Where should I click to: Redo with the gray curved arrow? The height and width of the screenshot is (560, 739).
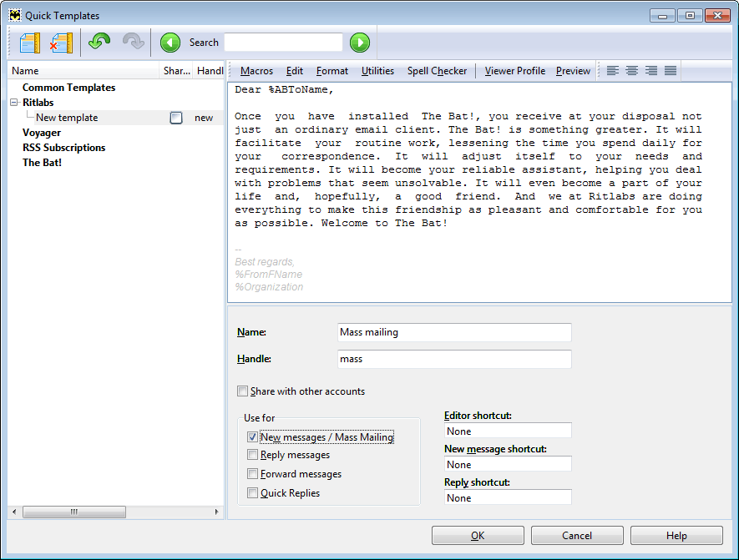[134, 42]
